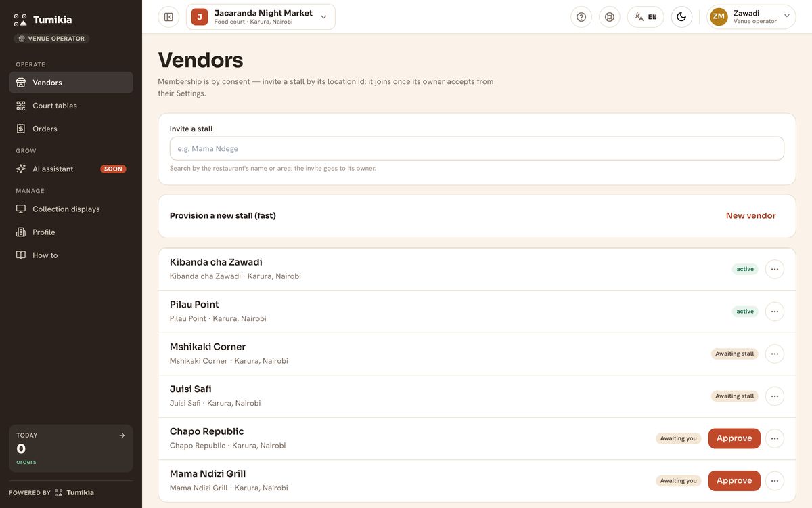
Task: Select the Chapo Republic vendor name
Action: 207,431
